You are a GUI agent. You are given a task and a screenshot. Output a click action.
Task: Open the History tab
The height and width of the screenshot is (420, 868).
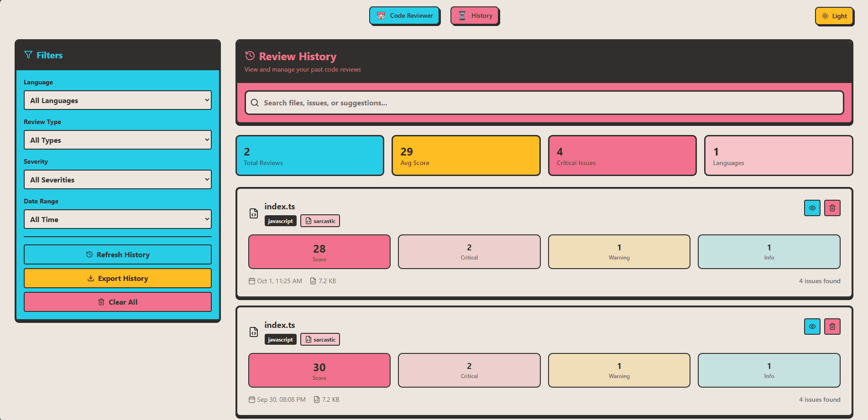coord(475,16)
